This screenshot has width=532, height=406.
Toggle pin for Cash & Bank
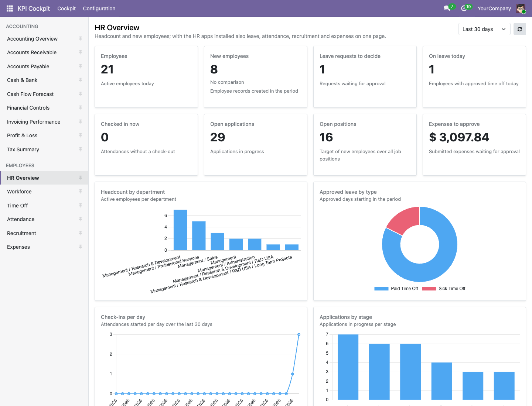(81, 80)
